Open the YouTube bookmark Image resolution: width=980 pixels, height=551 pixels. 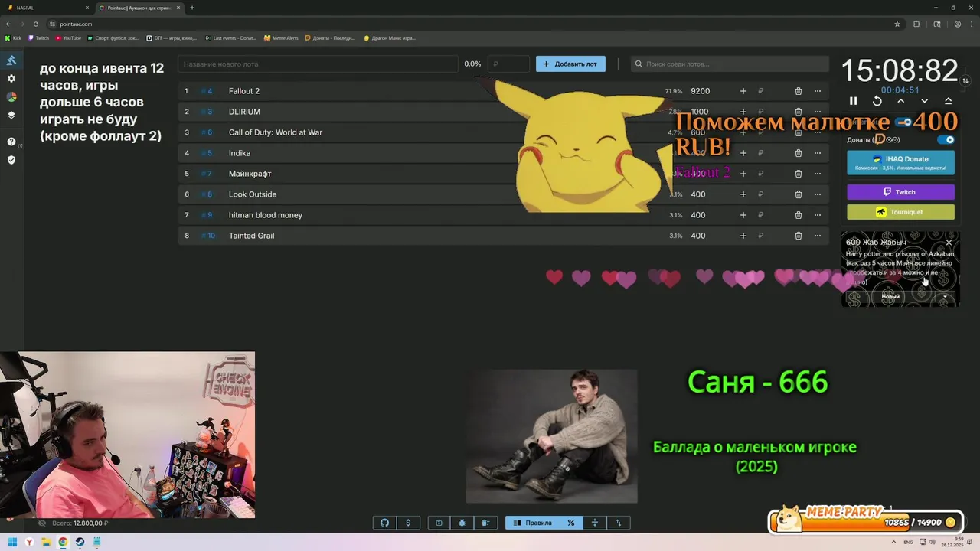click(x=68, y=37)
